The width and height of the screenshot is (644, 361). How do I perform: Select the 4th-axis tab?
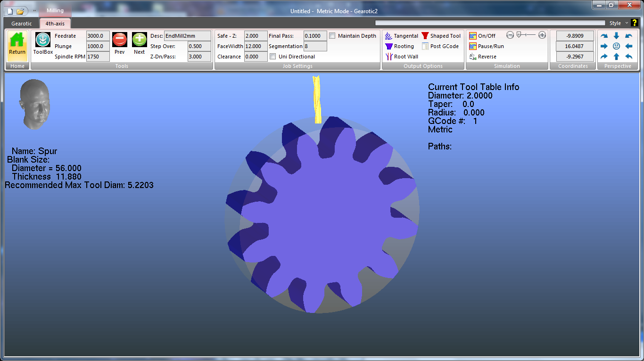pos(55,24)
